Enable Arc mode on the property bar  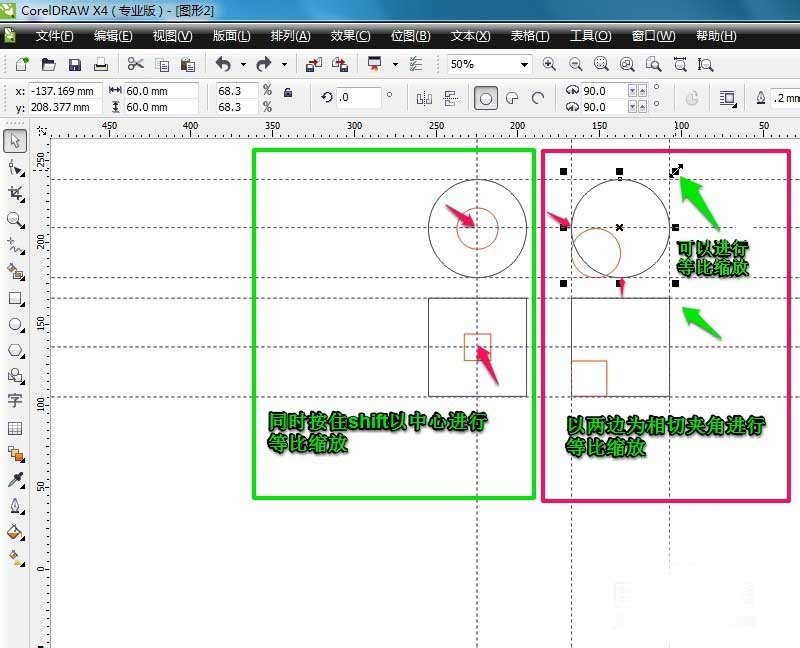point(540,98)
